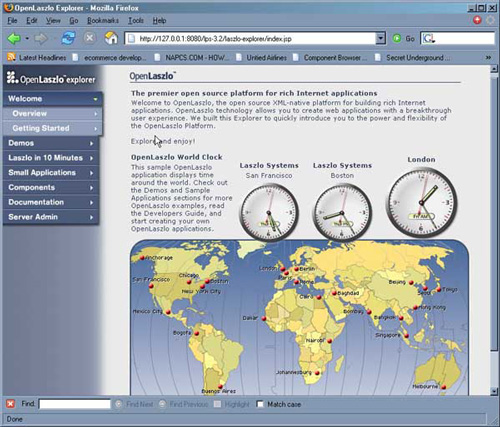This screenshot has width=500, height=427.
Task: Click the Tokyo red dot on map
Action: 439,290
